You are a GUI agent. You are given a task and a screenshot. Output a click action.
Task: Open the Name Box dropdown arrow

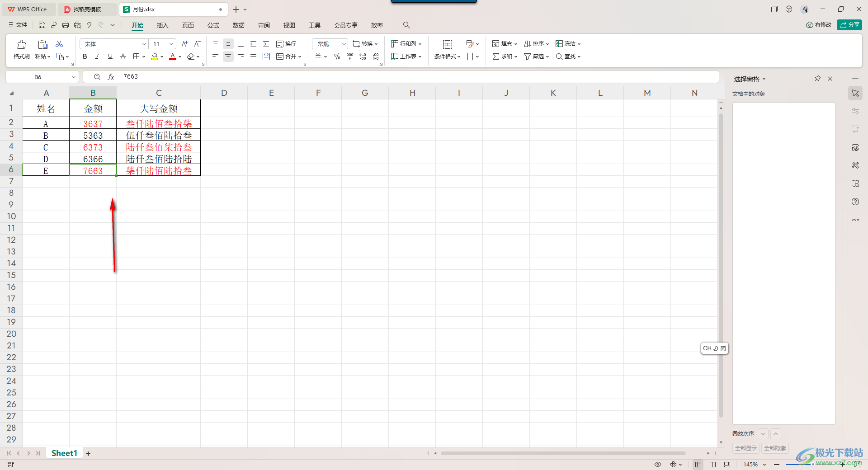click(x=73, y=77)
